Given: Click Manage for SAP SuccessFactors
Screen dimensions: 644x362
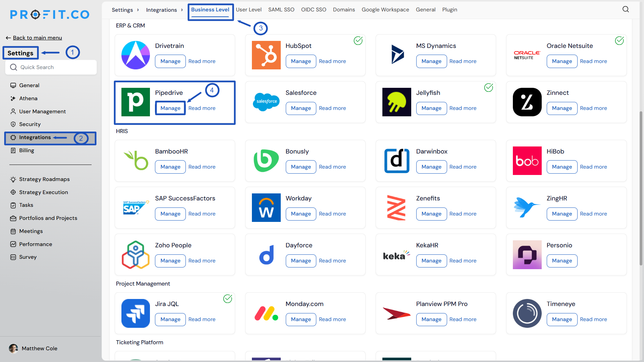Looking at the screenshot, I should (x=170, y=214).
